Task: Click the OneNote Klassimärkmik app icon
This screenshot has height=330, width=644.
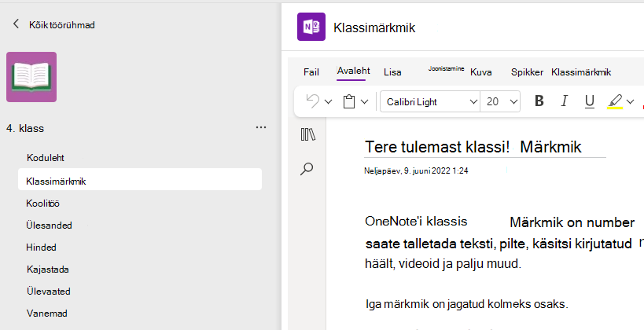Action: coord(311,27)
